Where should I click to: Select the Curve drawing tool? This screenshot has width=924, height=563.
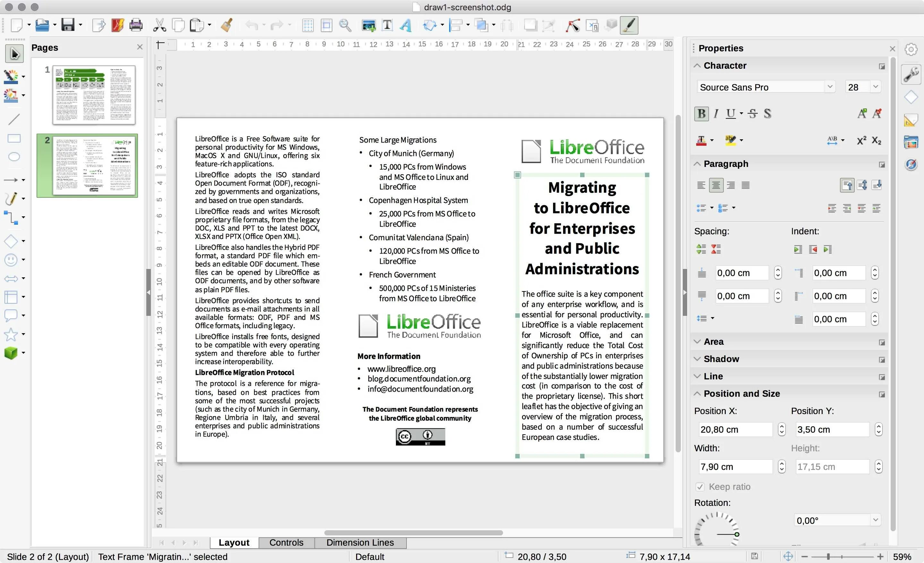pos(11,198)
